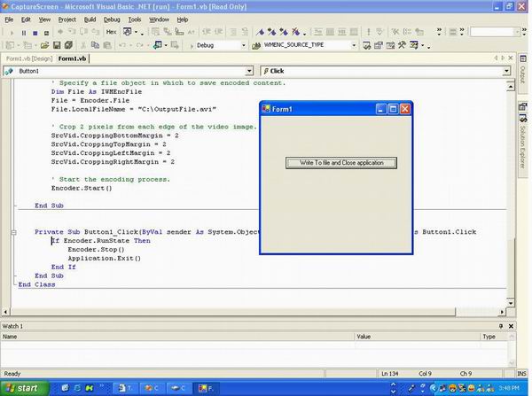Click the Navigate Backward icon
The image size is (532, 396).
pos(158,45)
